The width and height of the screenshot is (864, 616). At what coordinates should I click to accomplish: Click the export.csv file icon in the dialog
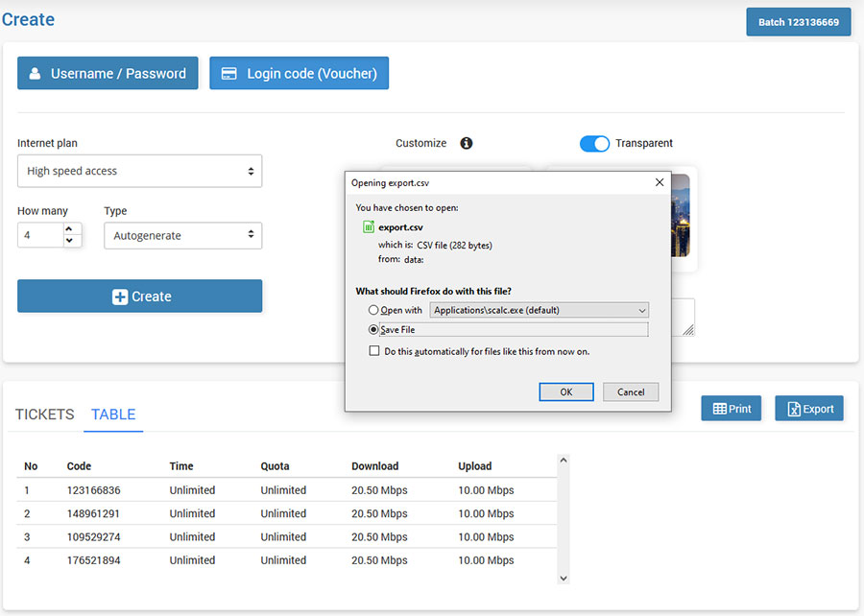point(368,226)
